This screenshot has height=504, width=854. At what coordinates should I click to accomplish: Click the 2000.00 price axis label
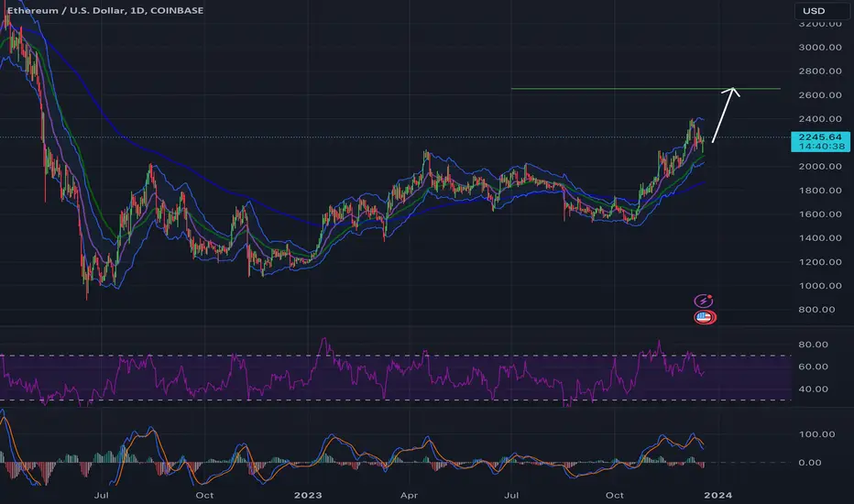(x=820, y=167)
